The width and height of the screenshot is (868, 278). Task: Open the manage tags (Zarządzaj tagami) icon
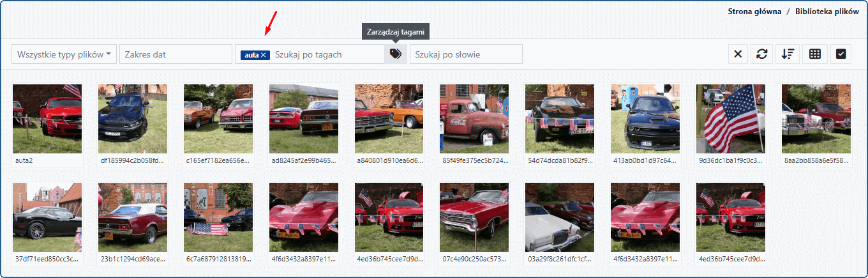tap(395, 54)
